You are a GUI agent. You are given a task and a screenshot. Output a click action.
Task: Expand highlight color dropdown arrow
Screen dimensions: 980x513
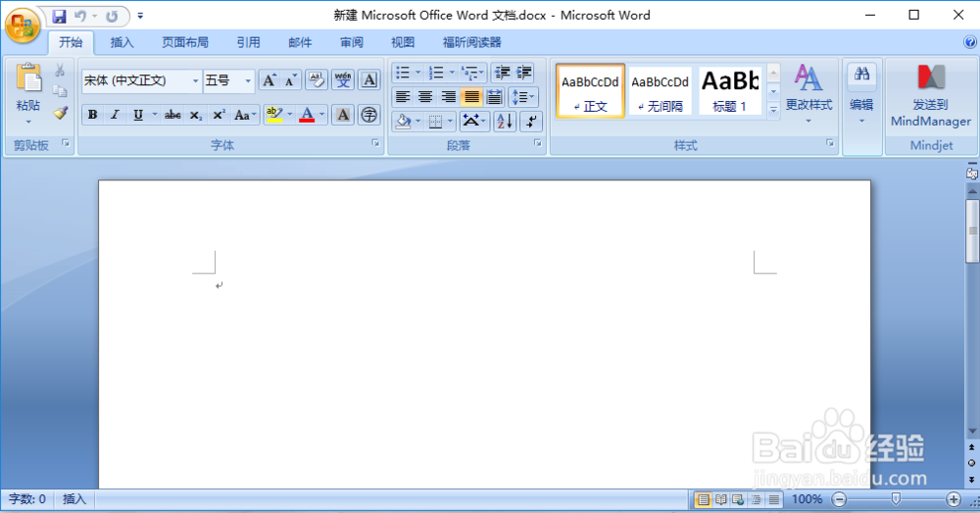(290, 115)
